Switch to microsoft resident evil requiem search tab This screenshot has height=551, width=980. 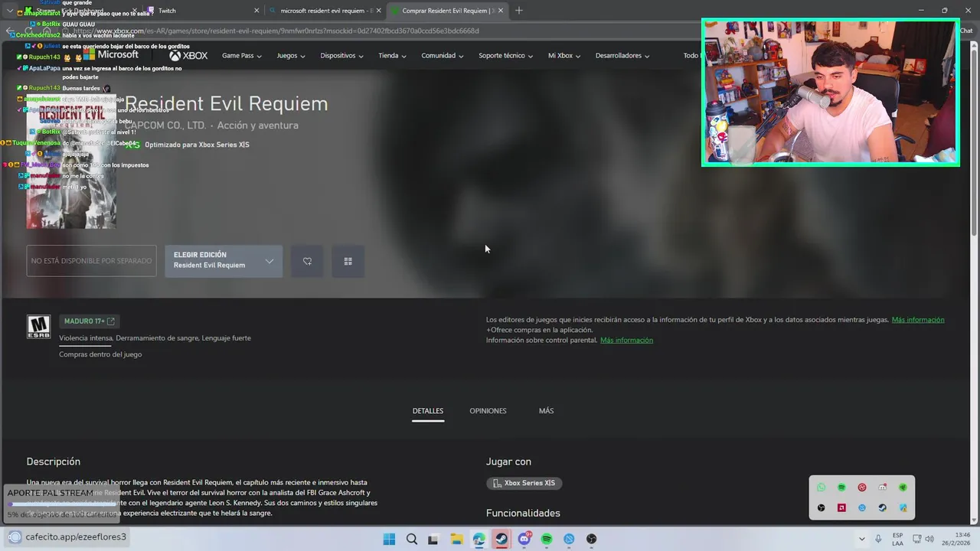pos(326,11)
